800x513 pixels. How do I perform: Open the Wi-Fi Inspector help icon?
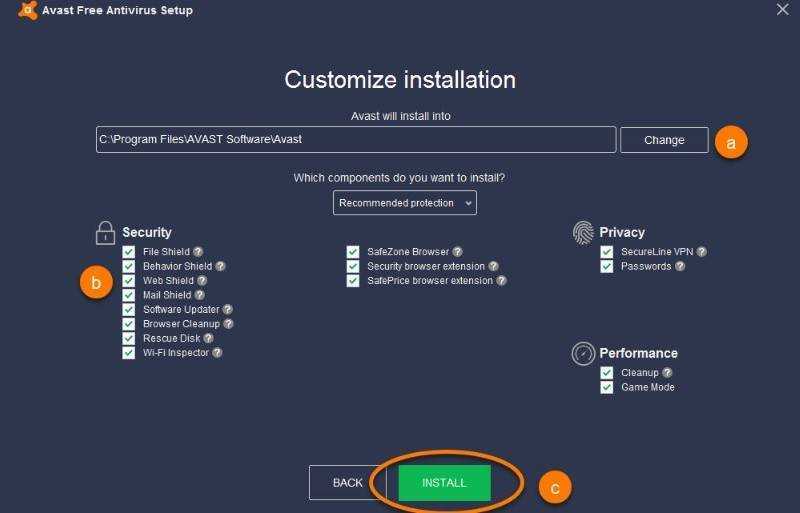(x=217, y=352)
